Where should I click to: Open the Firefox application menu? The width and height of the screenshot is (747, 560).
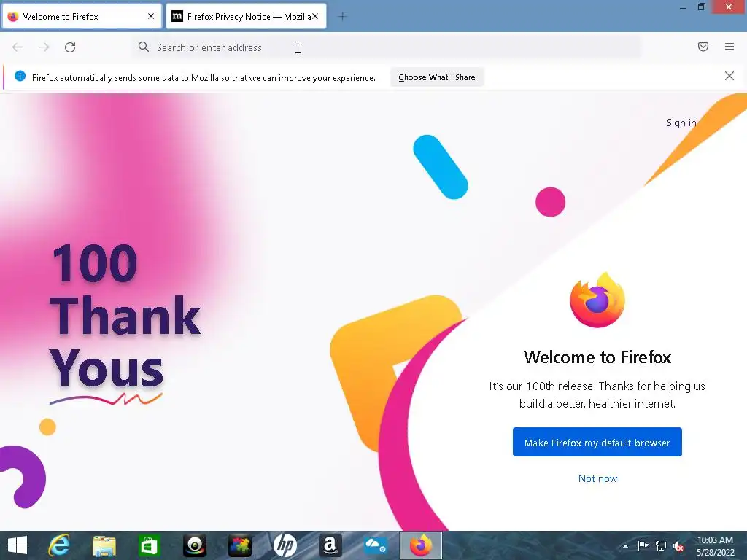(729, 47)
